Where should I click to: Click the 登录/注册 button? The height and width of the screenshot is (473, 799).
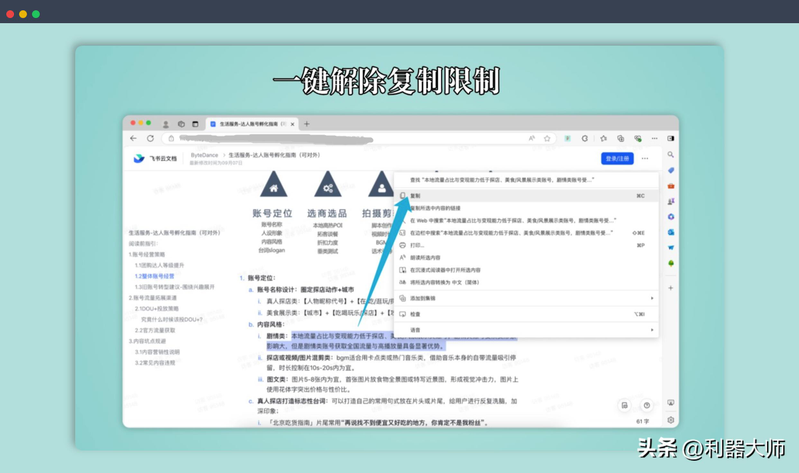[x=618, y=159]
